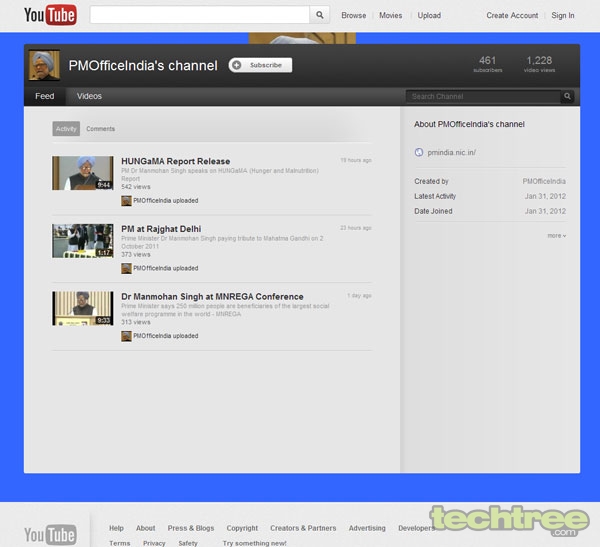600x547 pixels.
Task: Open the footer About link
Action: coord(146,528)
